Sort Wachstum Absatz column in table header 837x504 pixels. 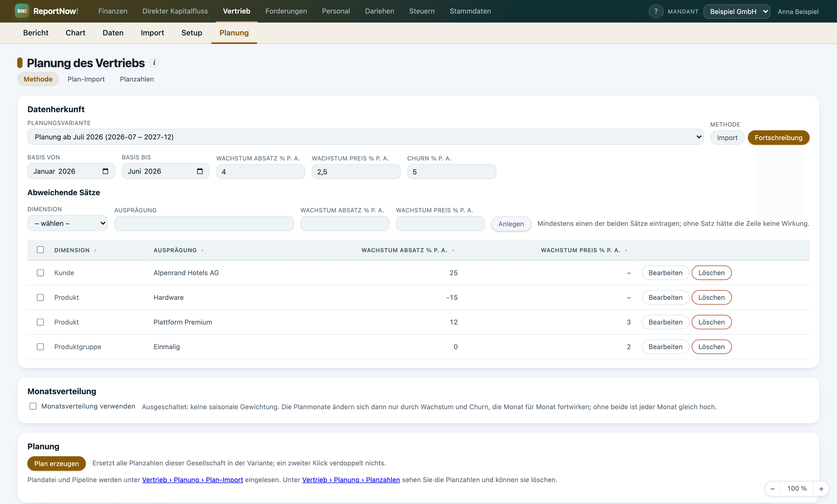coord(408,250)
